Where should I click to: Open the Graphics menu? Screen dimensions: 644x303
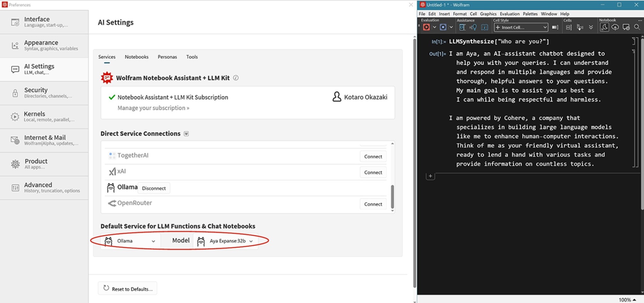(x=488, y=14)
